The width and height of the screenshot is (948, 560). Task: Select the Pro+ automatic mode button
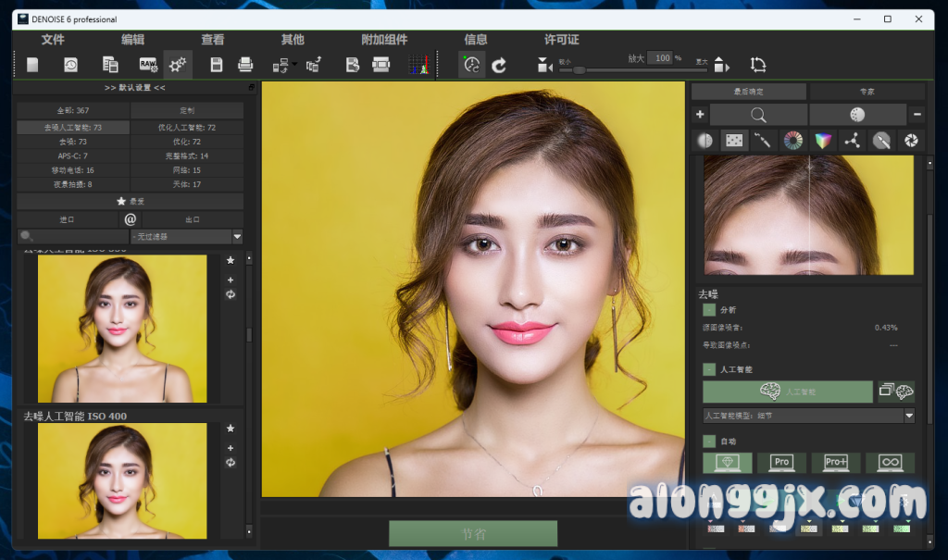[836, 462]
